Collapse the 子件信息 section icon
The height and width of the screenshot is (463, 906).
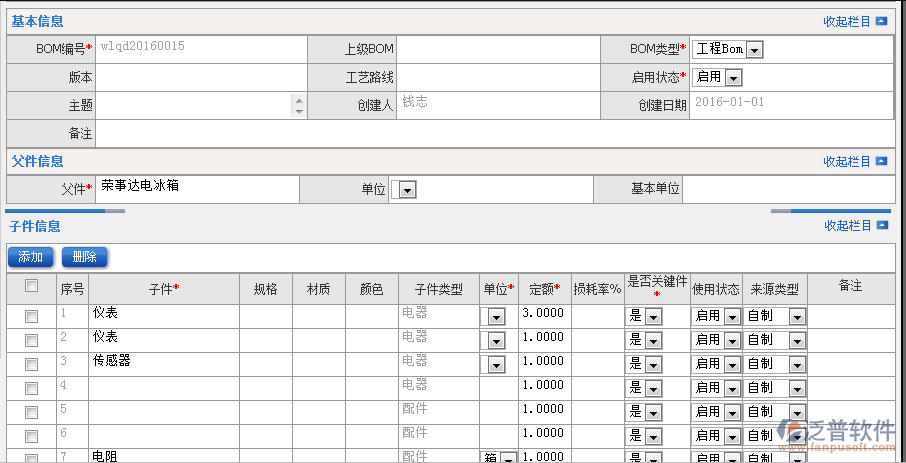pyautogui.click(x=881, y=226)
